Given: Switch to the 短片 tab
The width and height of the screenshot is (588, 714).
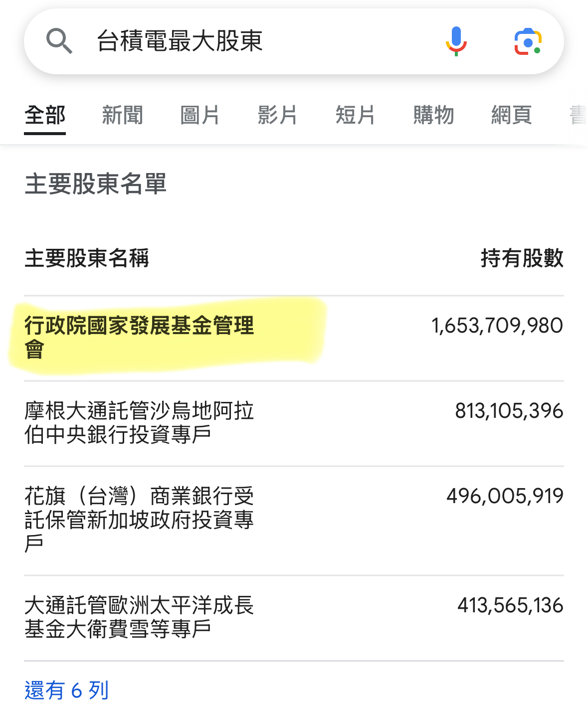Looking at the screenshot, I should tap(356, 115).
